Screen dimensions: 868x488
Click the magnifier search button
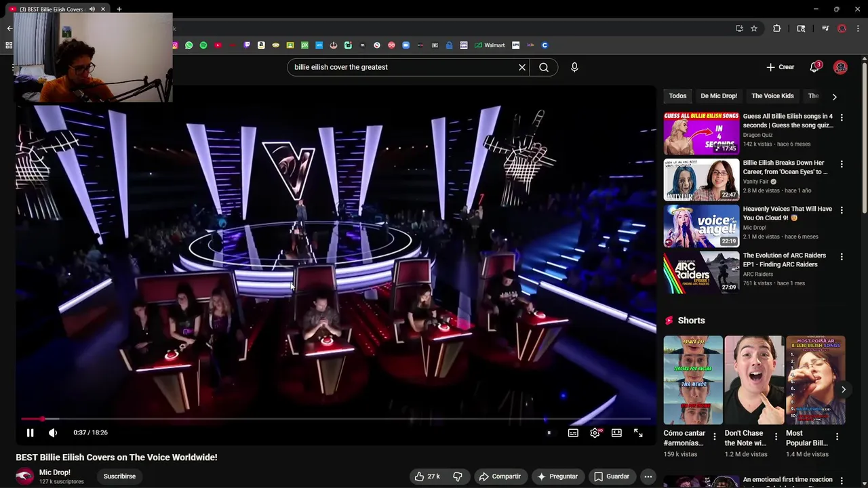pos(544,67)
